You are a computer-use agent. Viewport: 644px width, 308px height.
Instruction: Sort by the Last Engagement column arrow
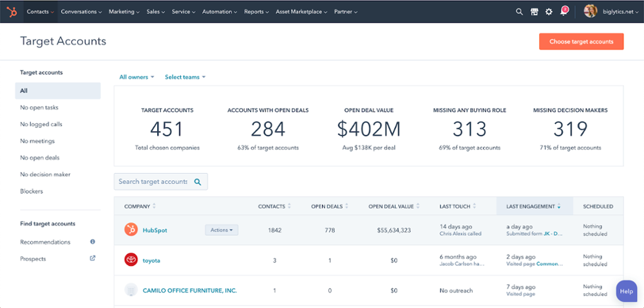(559, 206)
